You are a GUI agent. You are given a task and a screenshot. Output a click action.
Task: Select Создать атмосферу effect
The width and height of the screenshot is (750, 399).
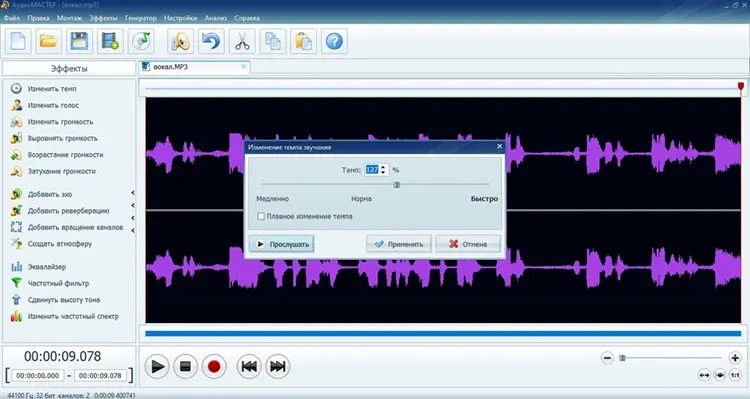pyautogui.click(x=52, y=244)
